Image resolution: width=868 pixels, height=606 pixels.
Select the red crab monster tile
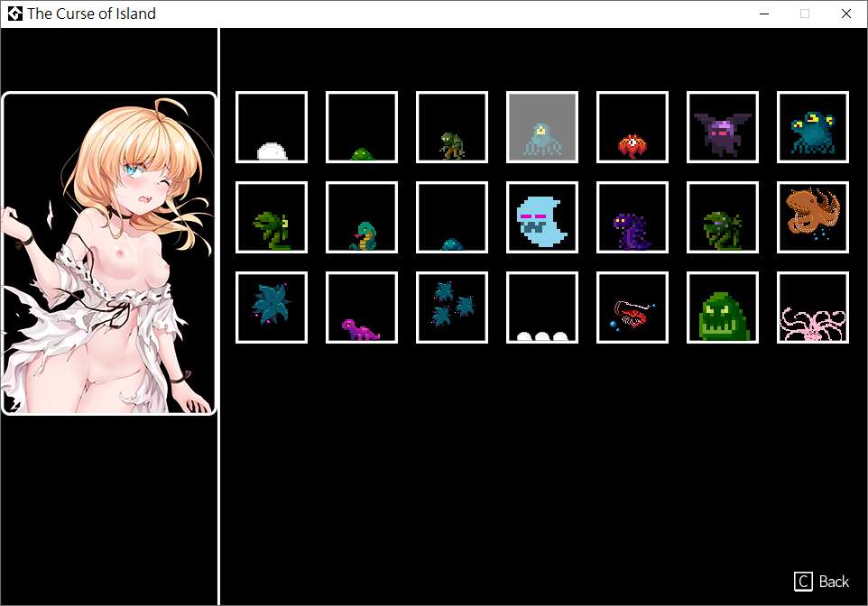tap(633, 127)
